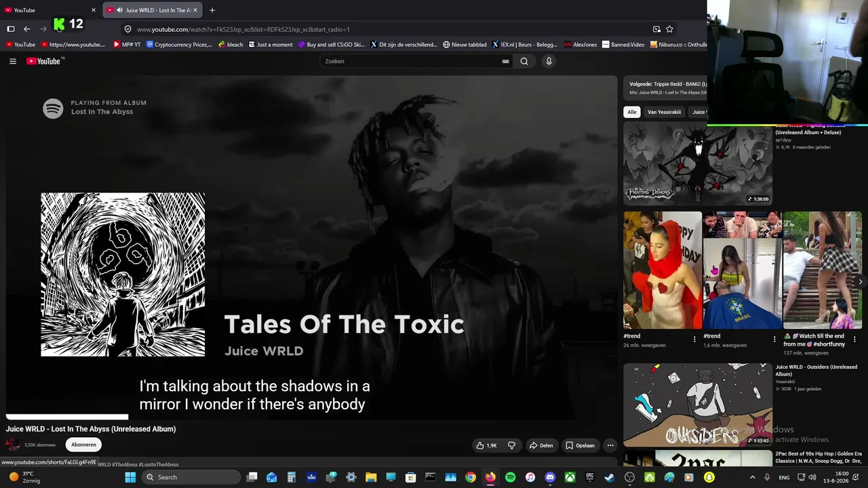Open Cryptocurrency Prices bookmark
The width and height of the screenshot is (868, 488).
179,45
